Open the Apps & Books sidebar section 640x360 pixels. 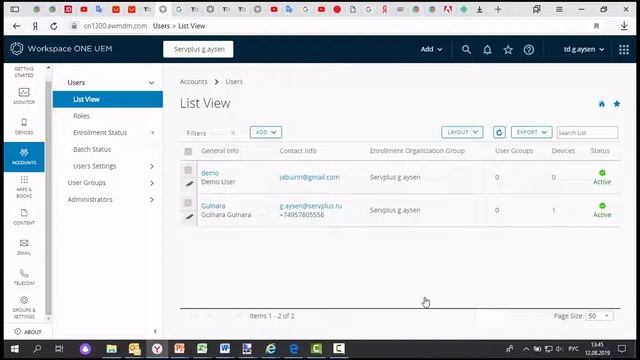click(x=24, y=187)
